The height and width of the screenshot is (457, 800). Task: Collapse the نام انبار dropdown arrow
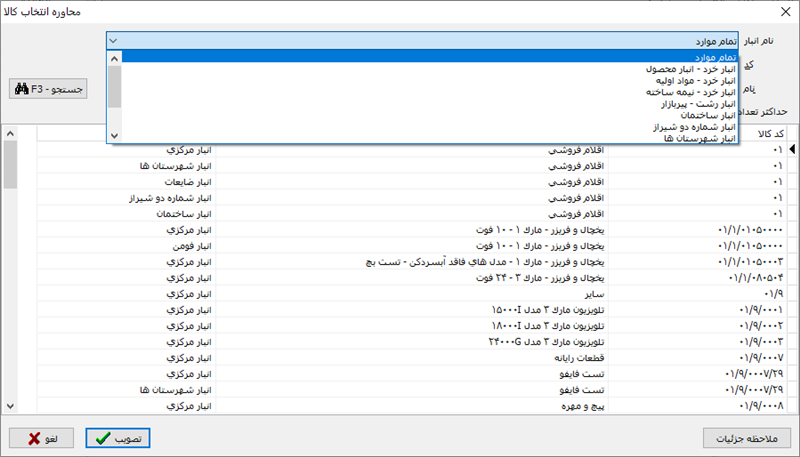(113, 40)
